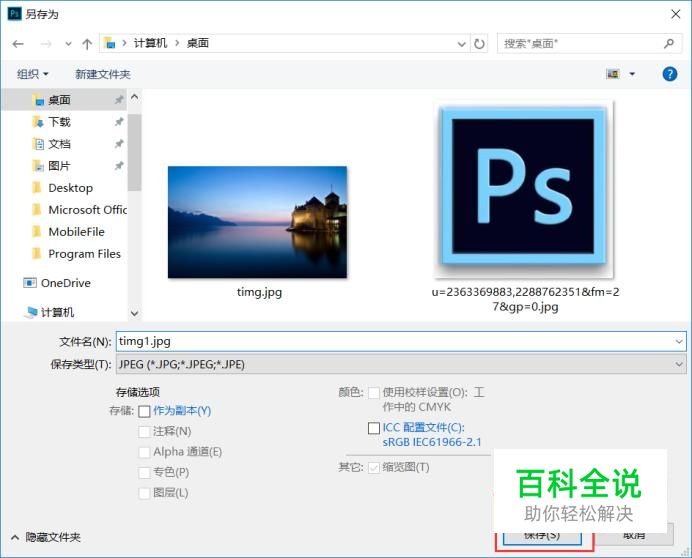This screenshot has width=692, height=558.
Task: Expand the address bar path dropdown
Action: pyautogui.click(x=462, y=44)
